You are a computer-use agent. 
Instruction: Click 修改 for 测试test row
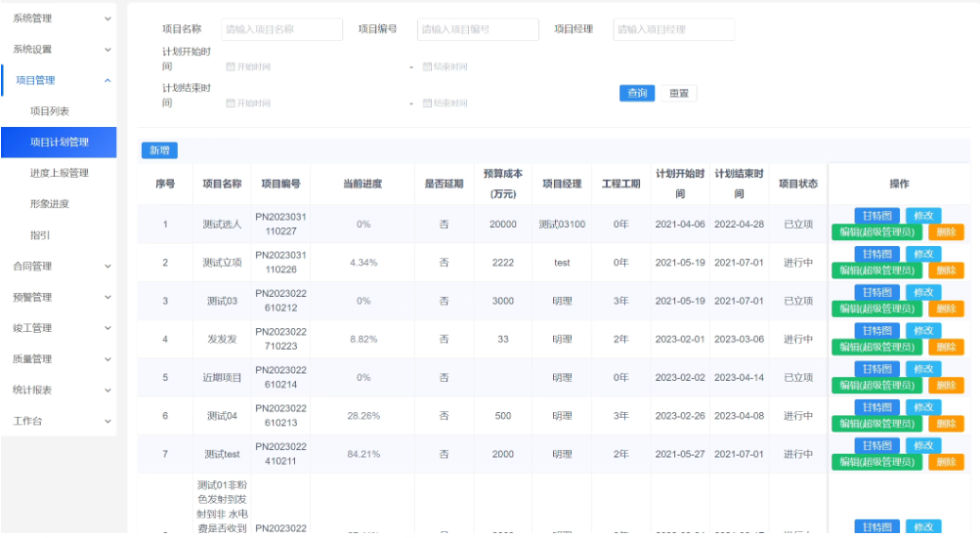point(923,445)
